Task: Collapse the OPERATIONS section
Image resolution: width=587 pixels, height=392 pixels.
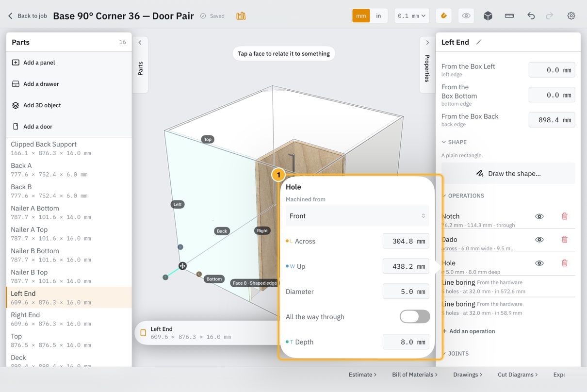Action: [463, 196]
